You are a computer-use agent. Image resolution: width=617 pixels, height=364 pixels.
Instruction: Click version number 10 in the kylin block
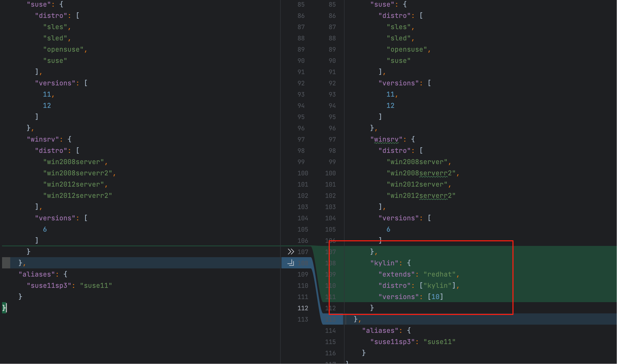pyautogui.click(x=435, y=297)
